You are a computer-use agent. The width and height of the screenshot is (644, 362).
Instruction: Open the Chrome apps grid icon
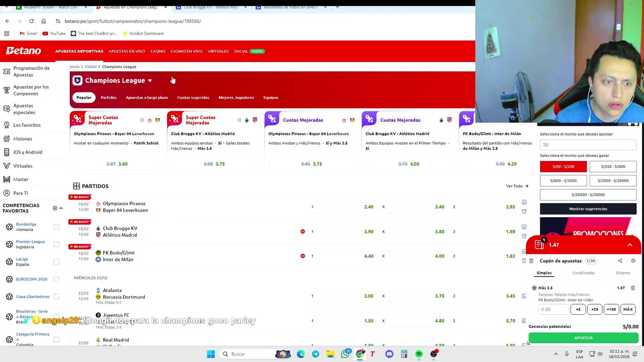pyautogui.click(x=7, y=33)
